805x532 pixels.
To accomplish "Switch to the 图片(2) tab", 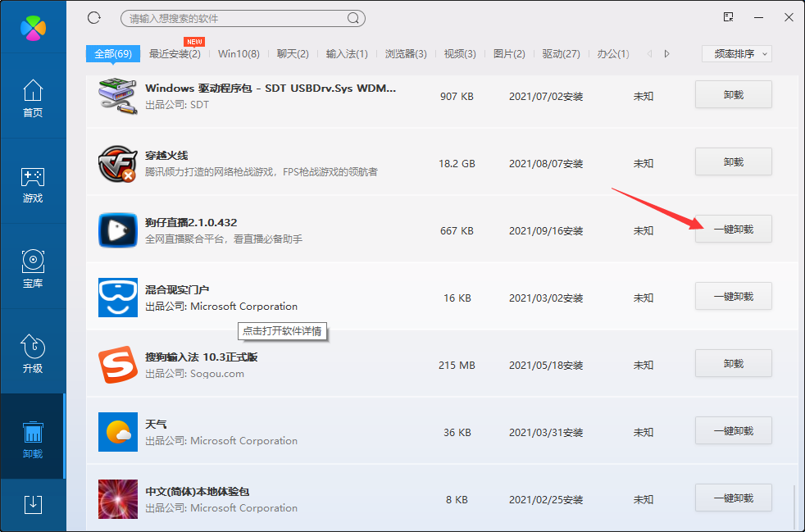I will tap(509, 53).
